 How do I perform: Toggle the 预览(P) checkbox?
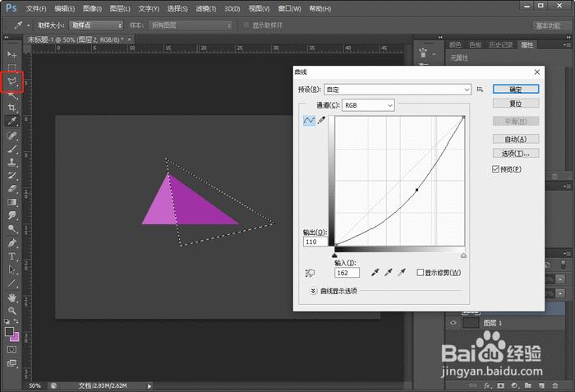(495, 168)
